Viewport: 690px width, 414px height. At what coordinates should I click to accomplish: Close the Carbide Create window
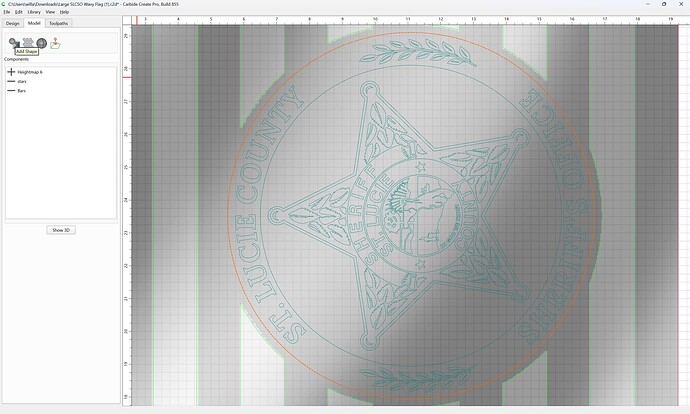click(680, 4)
